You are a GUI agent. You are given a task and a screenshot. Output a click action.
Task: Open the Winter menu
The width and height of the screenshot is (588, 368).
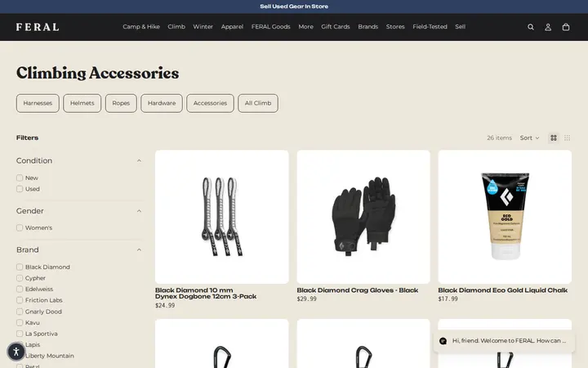pyautogui.click(x=203, y=27)
